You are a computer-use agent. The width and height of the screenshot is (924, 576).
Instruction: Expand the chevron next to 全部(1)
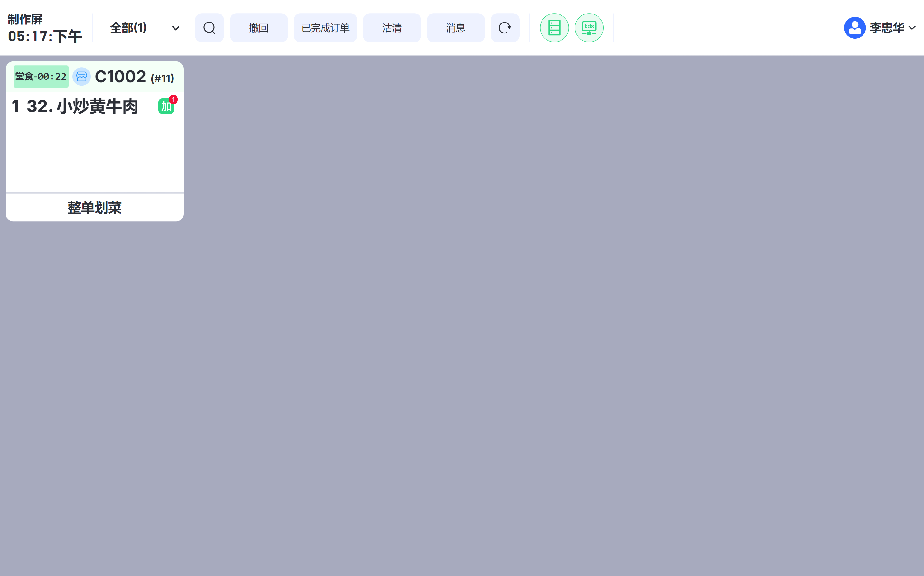[x=176, y=28]
